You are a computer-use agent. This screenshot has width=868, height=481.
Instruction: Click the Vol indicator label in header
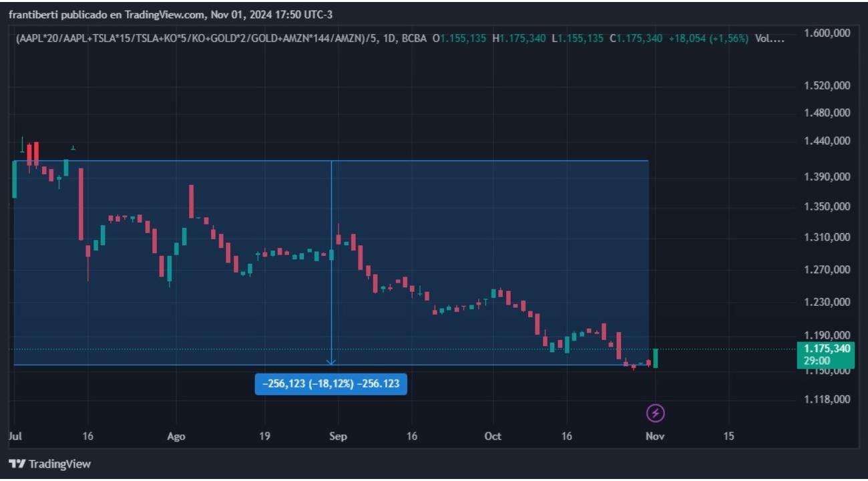769,39
